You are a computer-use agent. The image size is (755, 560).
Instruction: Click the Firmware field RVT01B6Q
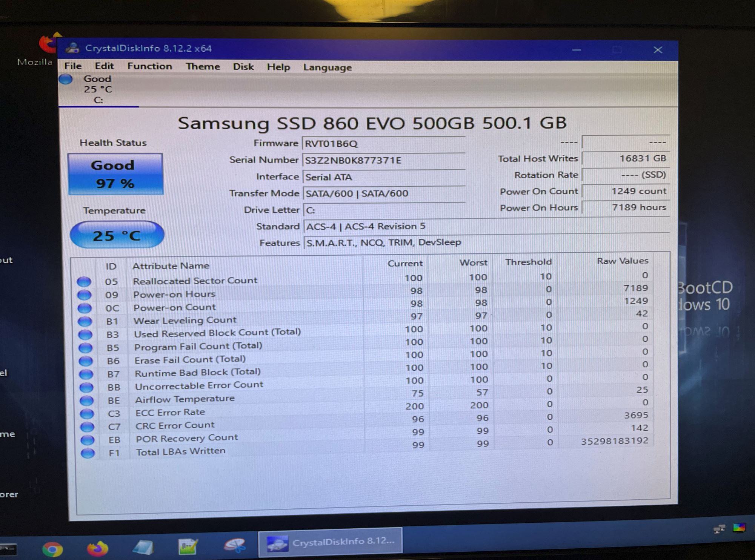(x=383, y=144)
